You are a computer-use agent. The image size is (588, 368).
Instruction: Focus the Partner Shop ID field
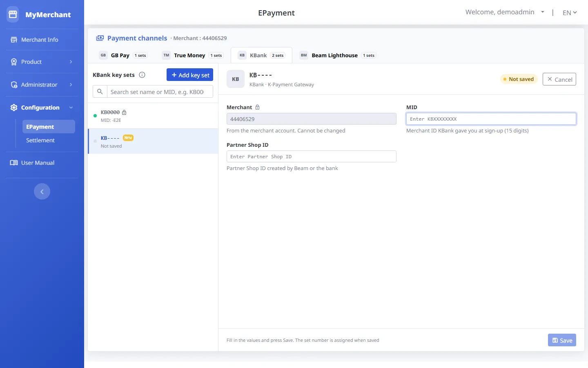tap(312, 157)
